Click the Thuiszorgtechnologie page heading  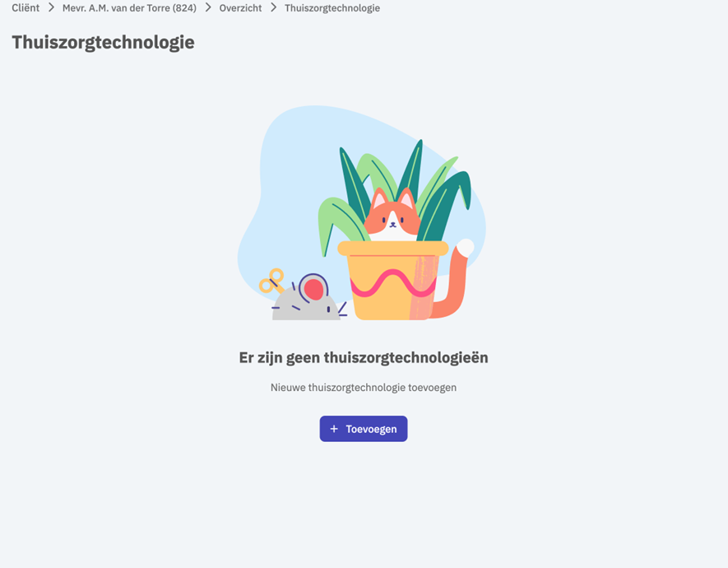point(103,42)
